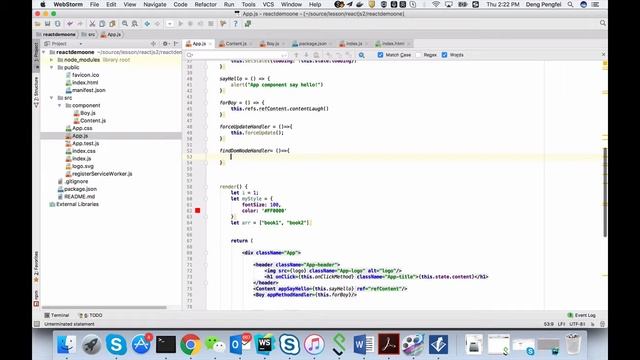
Task: Click the Project tree horizontal scrollbar
Action: (104, 307)
